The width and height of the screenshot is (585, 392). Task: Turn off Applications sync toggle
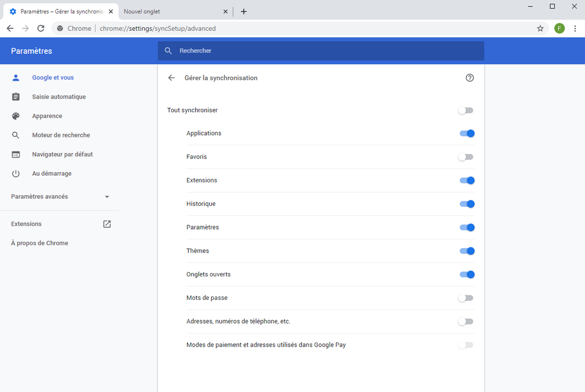click(x=467, y=133)
